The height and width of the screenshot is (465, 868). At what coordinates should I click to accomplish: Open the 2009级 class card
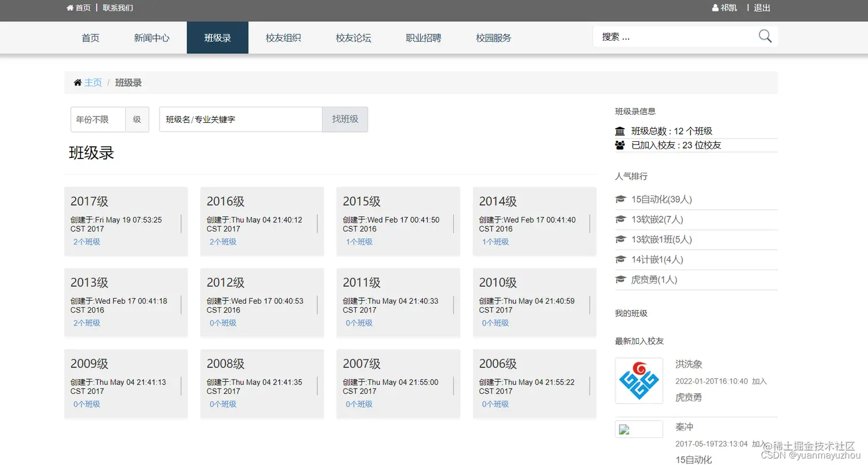126,383
